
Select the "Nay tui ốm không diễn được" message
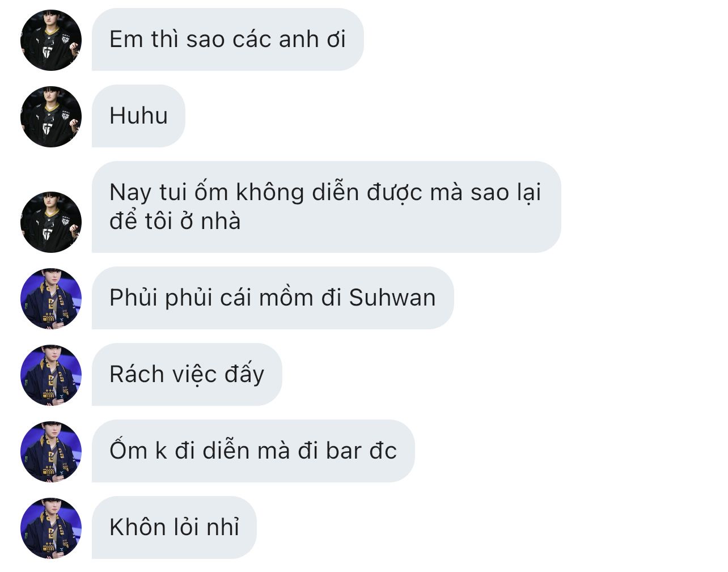click(x=327, y=207)
